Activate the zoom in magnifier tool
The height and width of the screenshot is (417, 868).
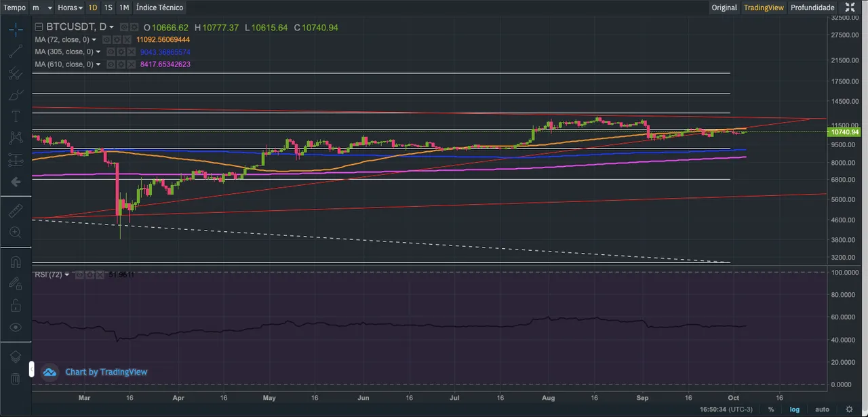coord(16,233)
